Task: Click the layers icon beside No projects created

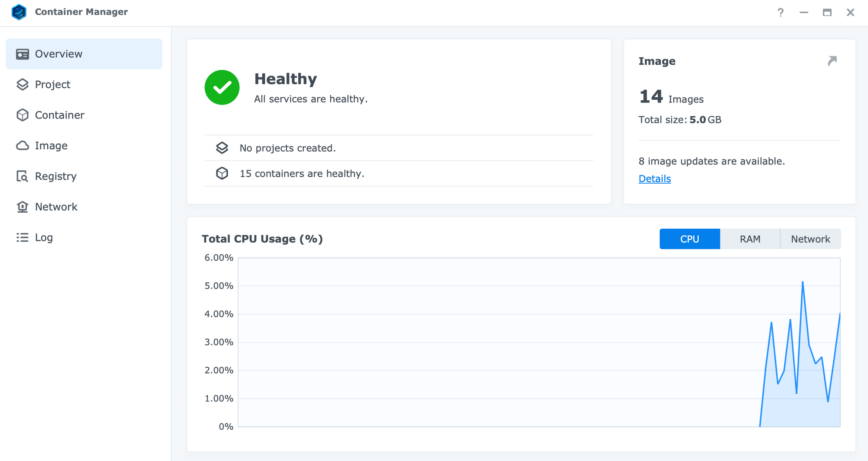Action: pyautogui.click(x=222, y=148)
